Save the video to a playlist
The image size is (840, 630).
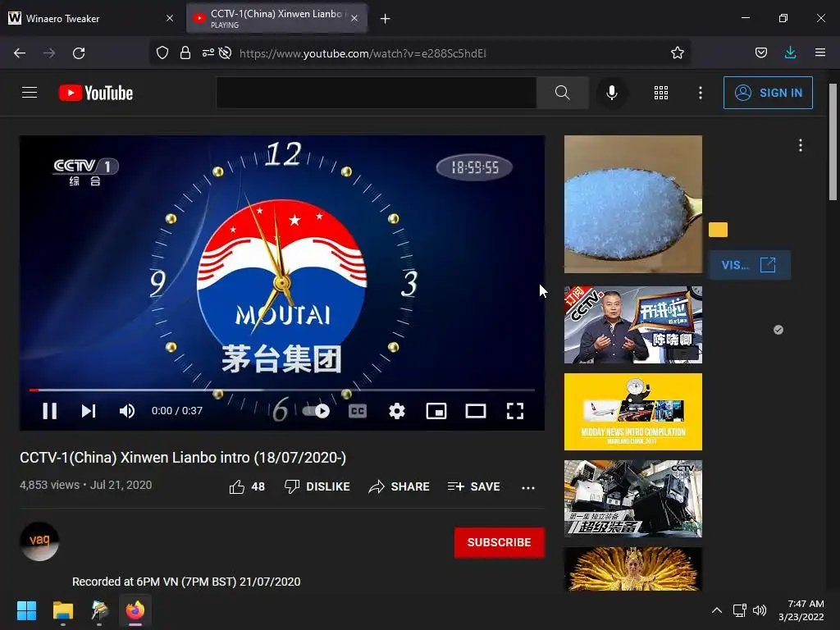tap(474, 486)
